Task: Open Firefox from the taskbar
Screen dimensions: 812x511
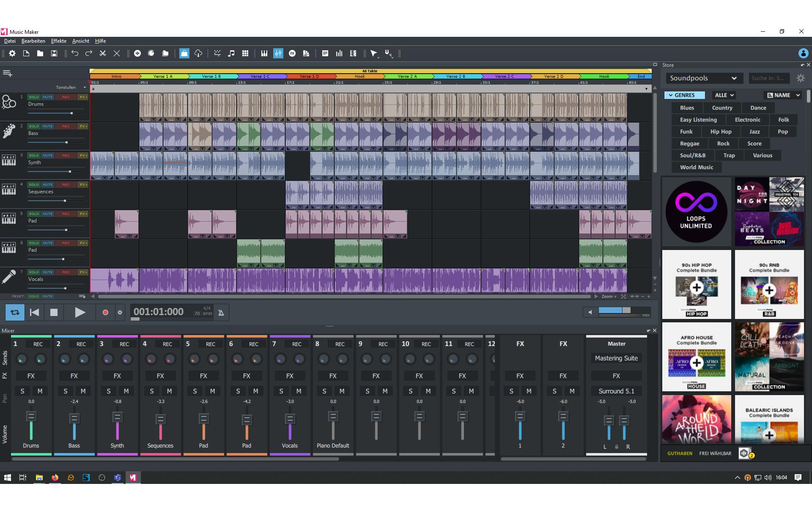Action: pyautogui.click(x=55, y=478)
